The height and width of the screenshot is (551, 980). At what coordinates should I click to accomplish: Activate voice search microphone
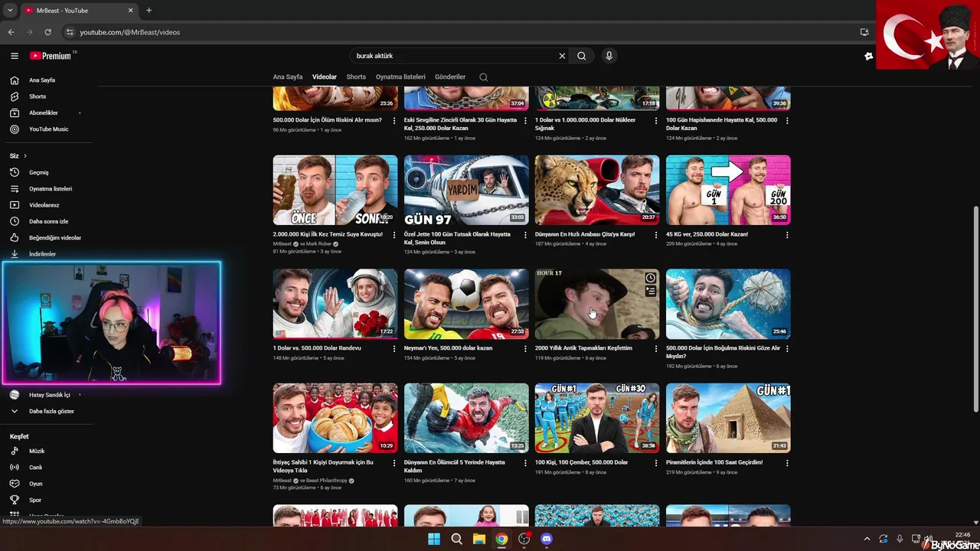coord(609,56)
